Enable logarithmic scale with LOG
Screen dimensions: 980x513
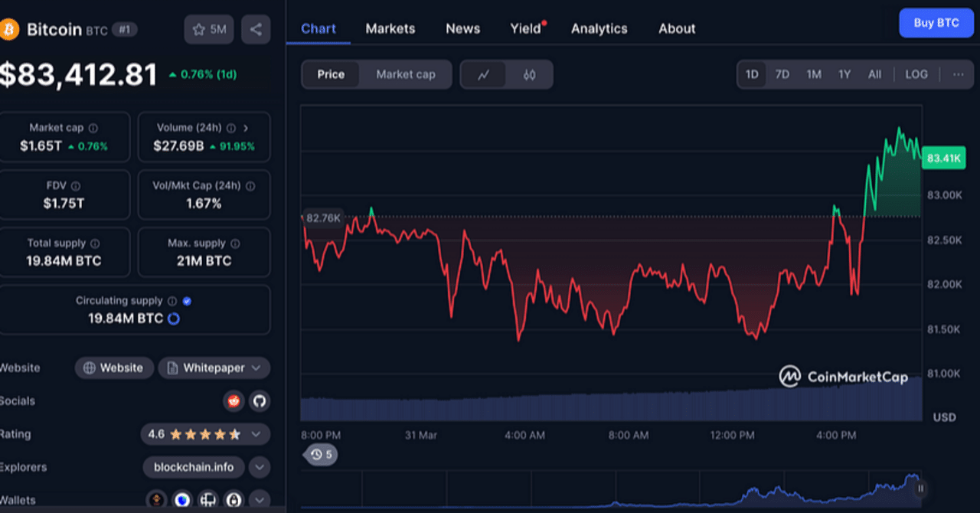coord(916,74)
